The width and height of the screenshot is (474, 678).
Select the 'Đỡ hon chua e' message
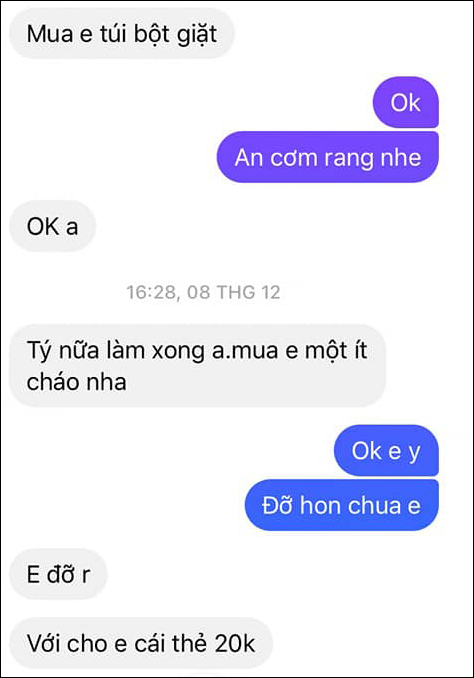[x=342, y=505]
